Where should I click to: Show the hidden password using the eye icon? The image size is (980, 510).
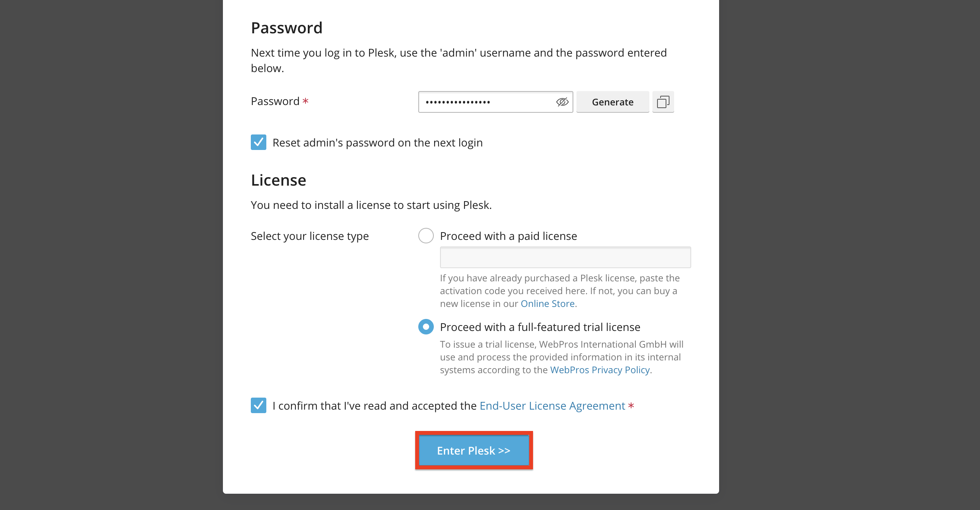[x=562, y=102]
